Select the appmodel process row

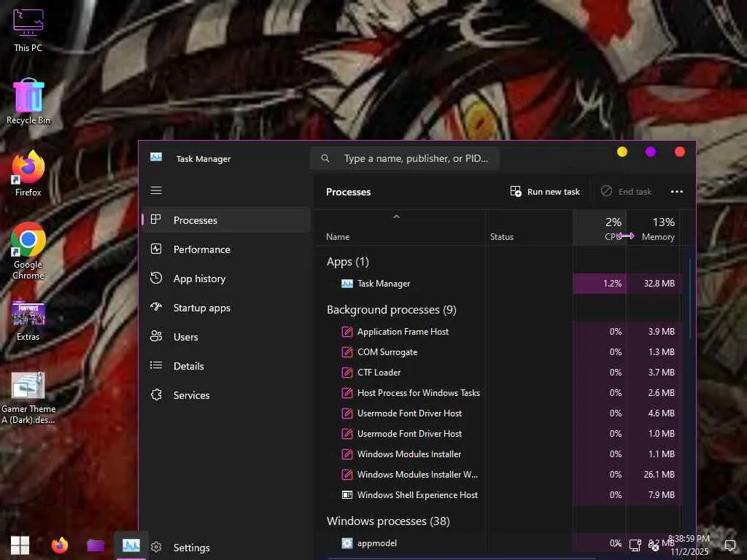(498, 543)
